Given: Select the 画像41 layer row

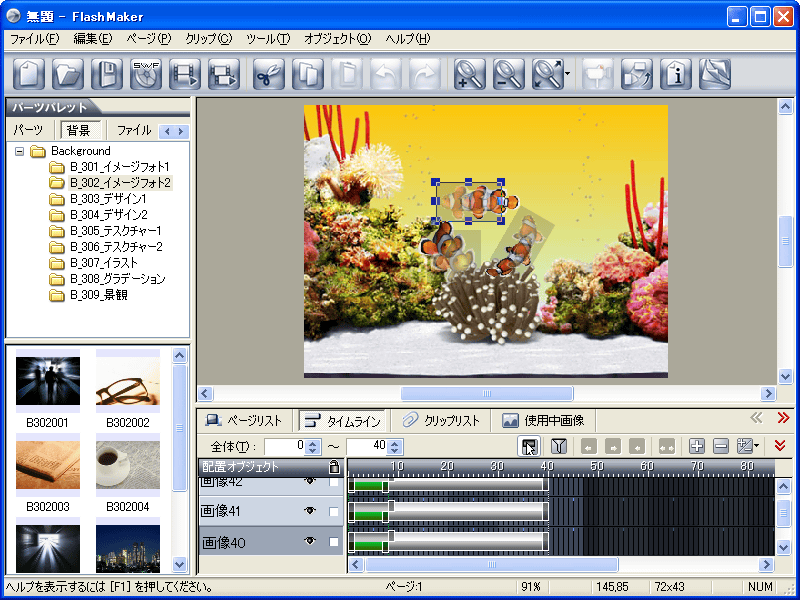Looking at the screenshot, I should point(271,511).
